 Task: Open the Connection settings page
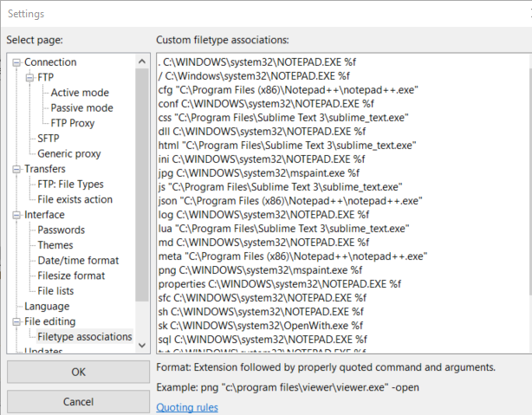(50, 62)
